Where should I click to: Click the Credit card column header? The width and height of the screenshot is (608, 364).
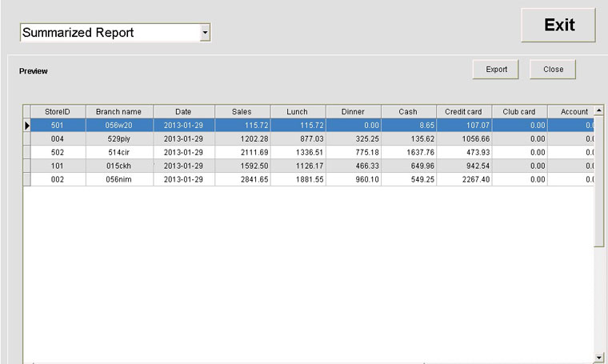coord(464,112)
